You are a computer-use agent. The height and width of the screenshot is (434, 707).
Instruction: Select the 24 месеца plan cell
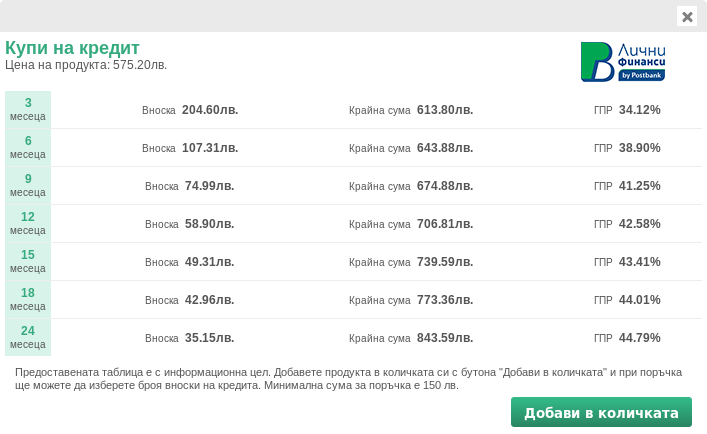(x=28, y=337)
